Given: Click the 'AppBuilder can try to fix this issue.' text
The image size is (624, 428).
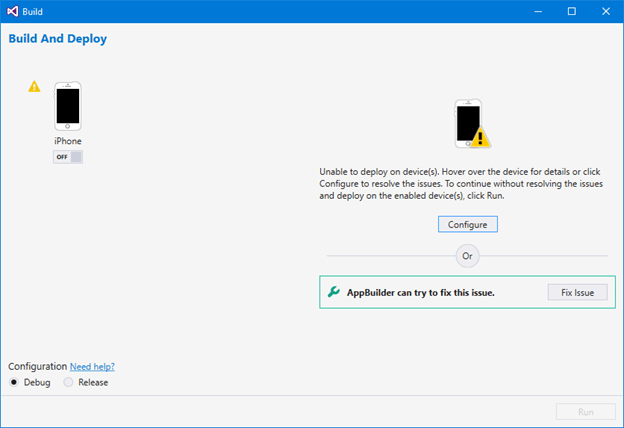Looking at the screenshot, I should (421, 293).
